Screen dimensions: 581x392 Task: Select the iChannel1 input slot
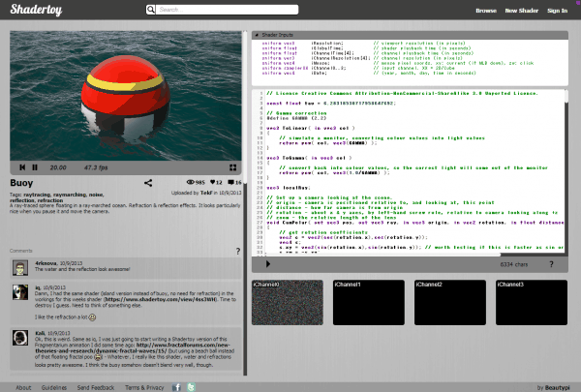click(369, 302)
